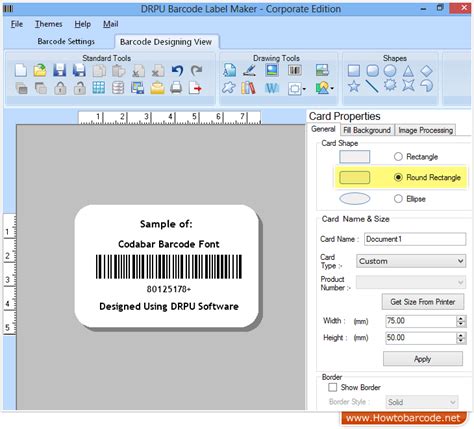474x429 pixels.
Task: Select the Ellipse shape icon in Shapes
Action: tap(390, 71)
